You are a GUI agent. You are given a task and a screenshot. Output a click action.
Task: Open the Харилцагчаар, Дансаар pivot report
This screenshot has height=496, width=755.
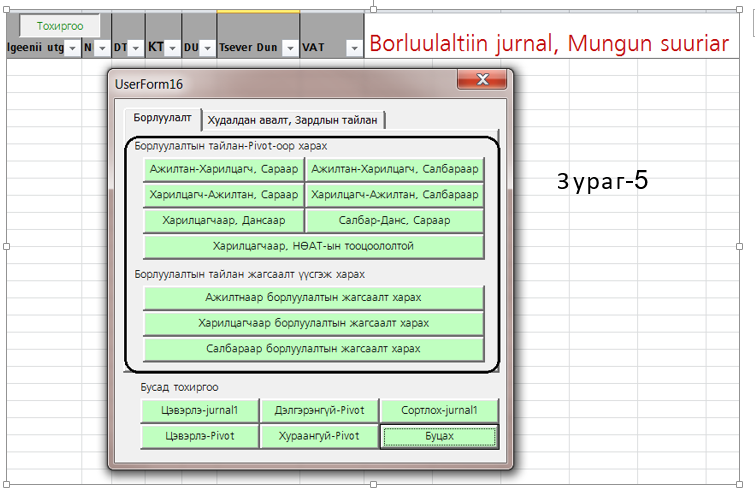point(223,220)
